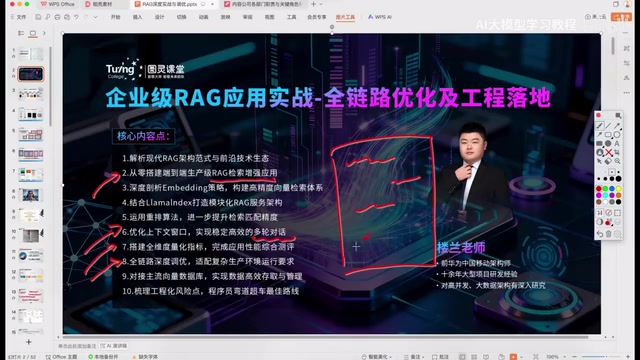Open the WPS AI tab
The width and height of the screenshot is (640, 360).
point(380,17)
